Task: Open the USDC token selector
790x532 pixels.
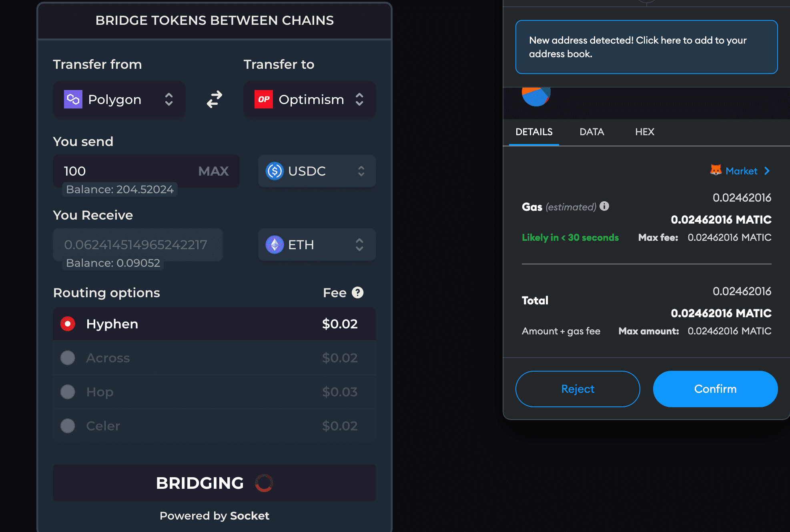Action: (x=317, y=171)
